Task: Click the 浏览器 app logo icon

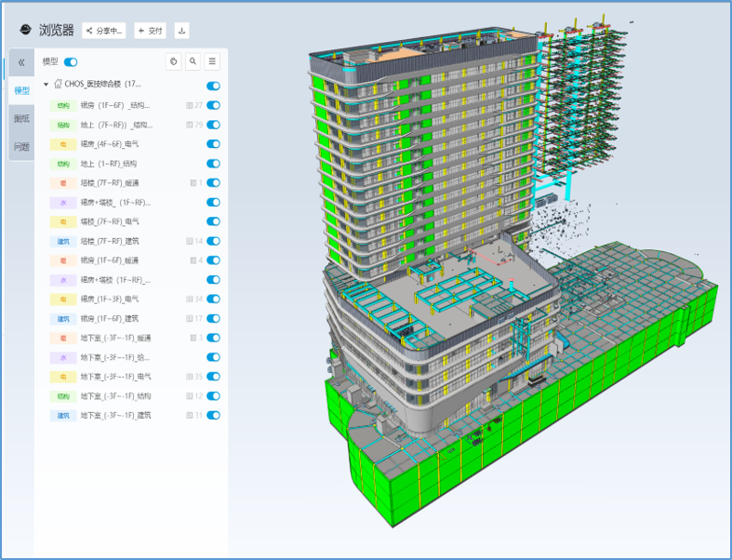Action: pos(24,31)
